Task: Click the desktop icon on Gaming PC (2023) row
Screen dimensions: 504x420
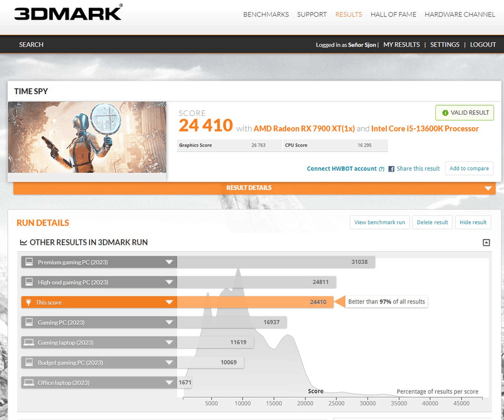Action: click(x=29, y=322)
